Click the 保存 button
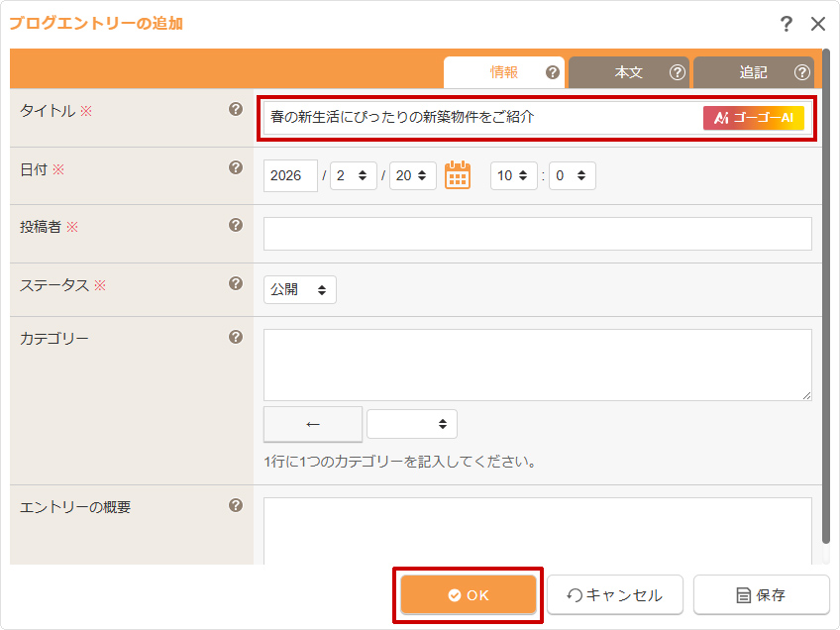Screen dimensions: 840x630 [x=762, y=595]
